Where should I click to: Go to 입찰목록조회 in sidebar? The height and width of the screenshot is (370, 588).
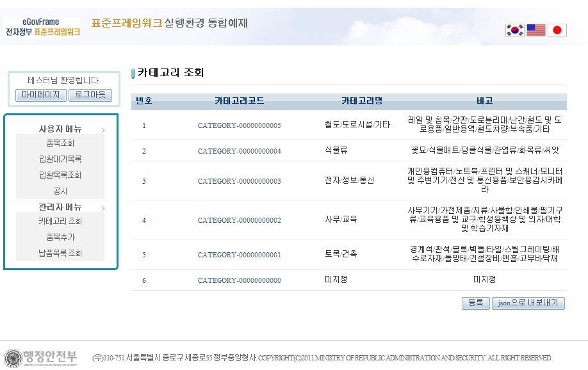tap(60, 175)
